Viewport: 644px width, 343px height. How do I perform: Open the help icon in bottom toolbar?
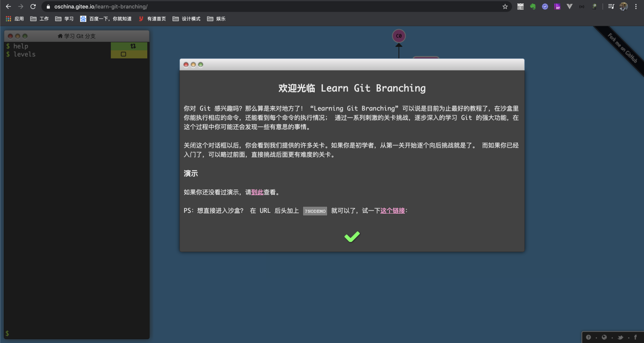[x=589, y=337]
